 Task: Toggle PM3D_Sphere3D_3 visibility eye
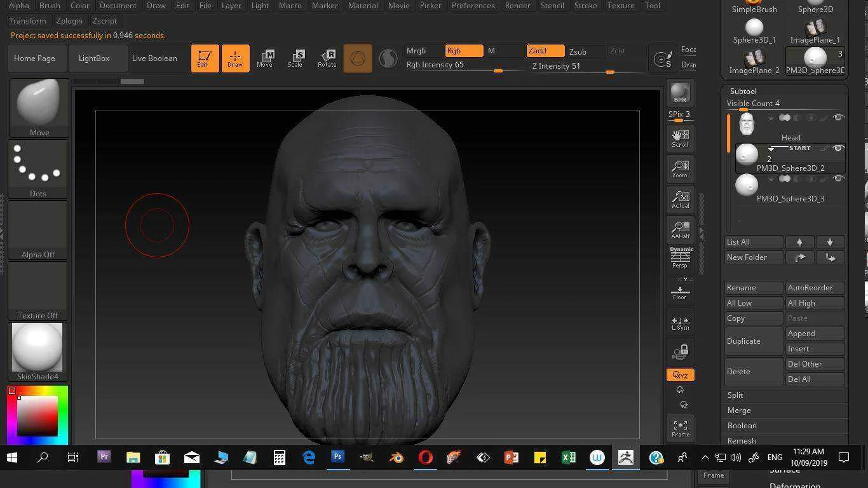tap(838, 179)
